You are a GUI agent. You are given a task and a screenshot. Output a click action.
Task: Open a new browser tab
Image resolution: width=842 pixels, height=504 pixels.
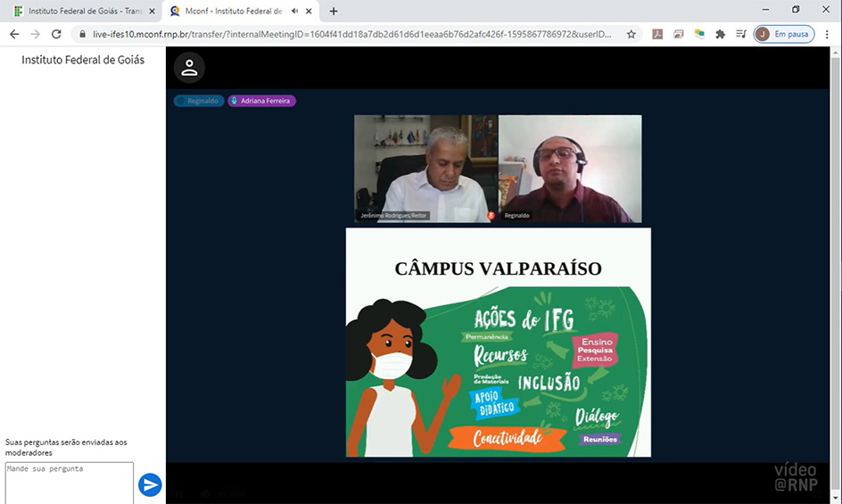(x=334, y=12)
